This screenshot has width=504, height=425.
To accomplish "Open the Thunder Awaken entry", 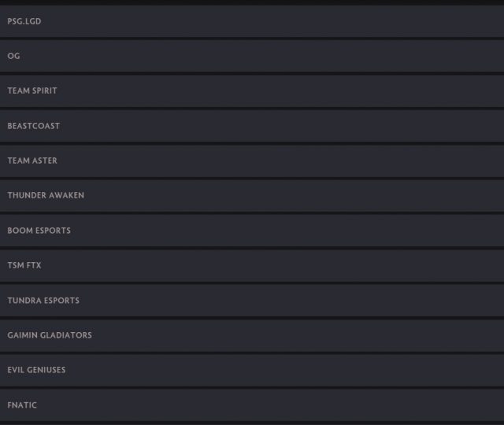I will click(252, 195).
